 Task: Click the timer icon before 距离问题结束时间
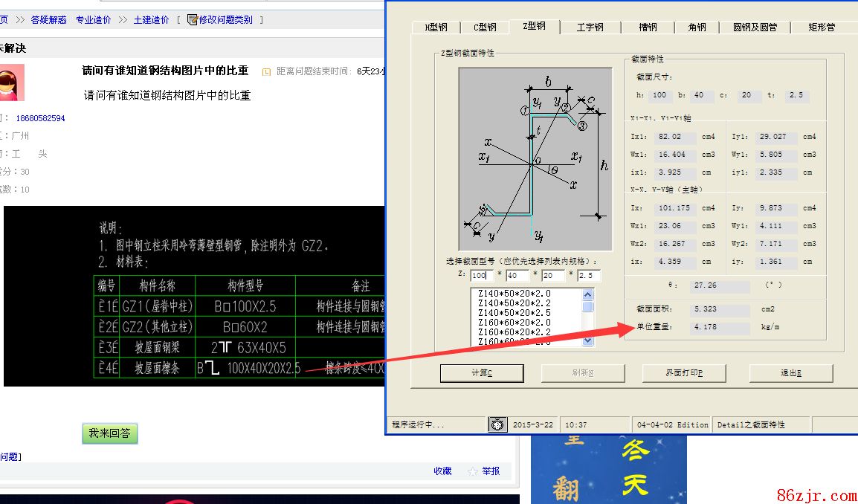pyautogui.click(x=266, y=71)
